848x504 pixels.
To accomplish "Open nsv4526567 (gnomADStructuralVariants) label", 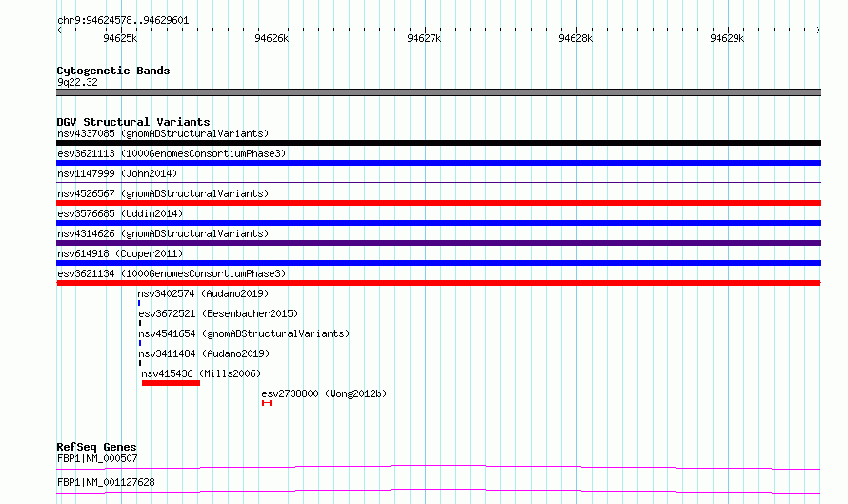I will tap(163, 193).
